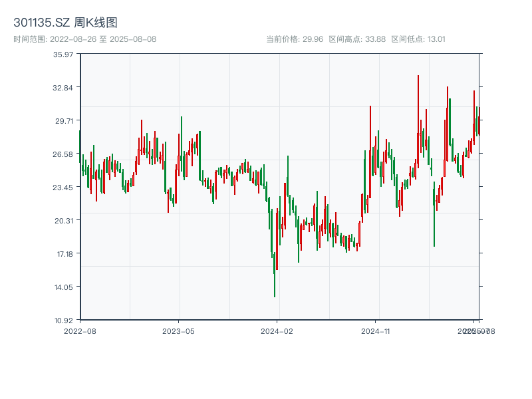532x399 pixels.
Task: Click the 26.58 price axis label
Action: 63,154
